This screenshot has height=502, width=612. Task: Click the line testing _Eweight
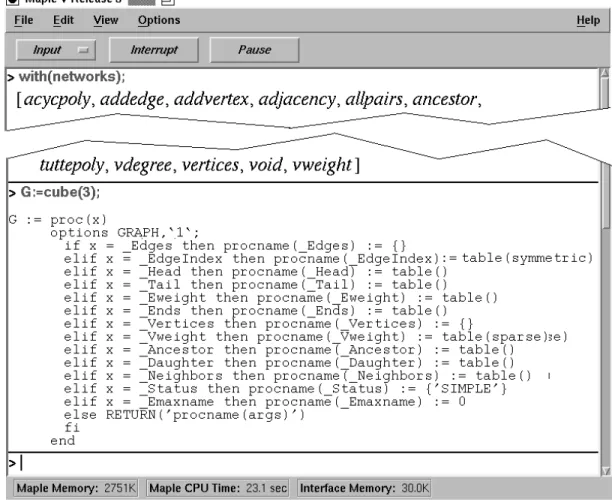click(x=281, y=298)
